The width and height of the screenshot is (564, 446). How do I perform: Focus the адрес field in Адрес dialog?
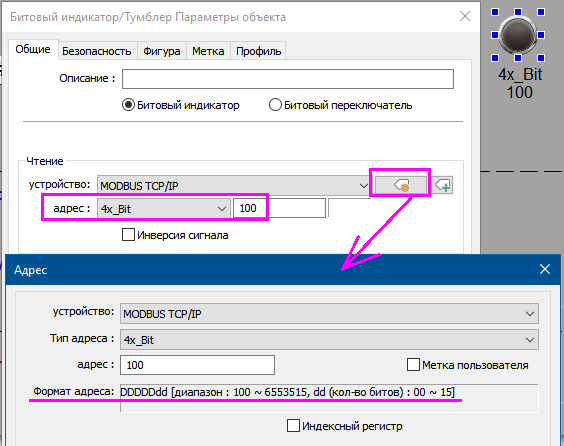pyautogui.click(x=197, y=365)
